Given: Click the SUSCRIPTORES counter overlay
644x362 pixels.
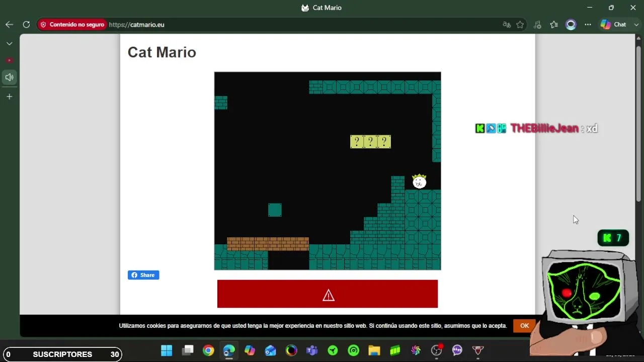Looking at the screenshot, I should pos(62,354).
